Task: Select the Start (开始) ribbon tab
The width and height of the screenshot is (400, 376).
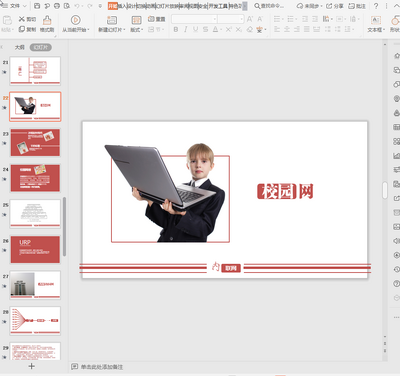Action: click(x=113, y=6)
